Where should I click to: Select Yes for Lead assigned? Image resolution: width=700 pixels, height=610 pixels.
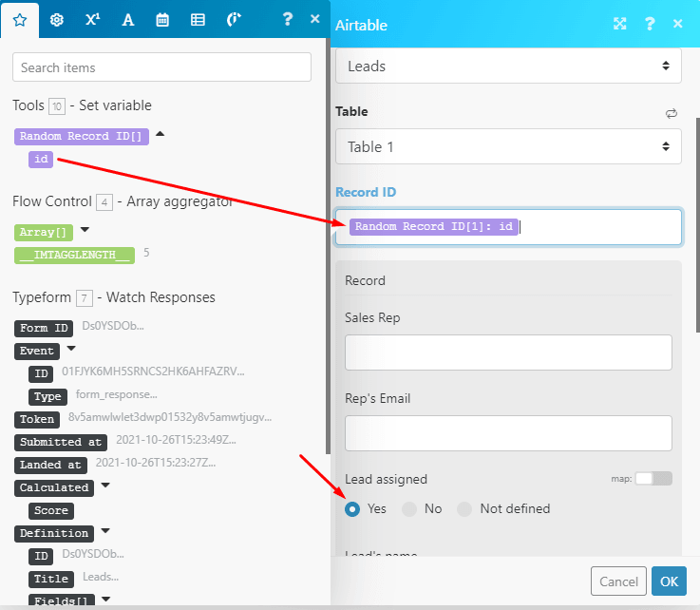click(352, 509)
